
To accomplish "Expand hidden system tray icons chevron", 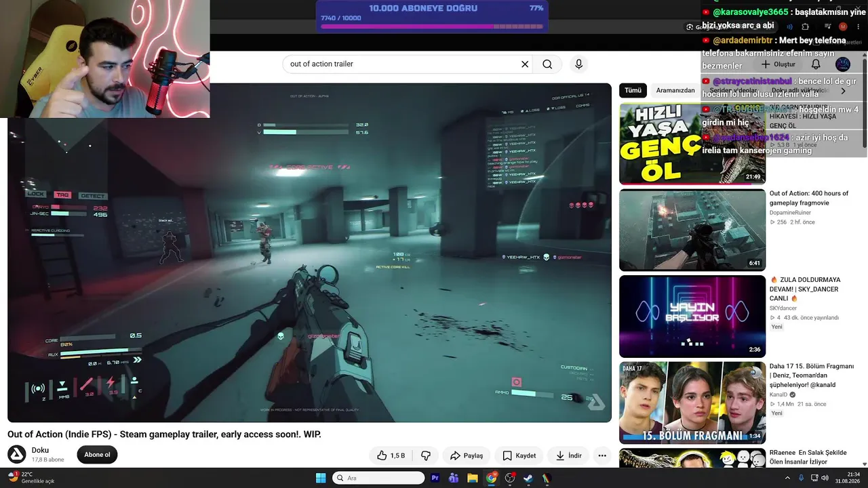I will click(787, 478).
